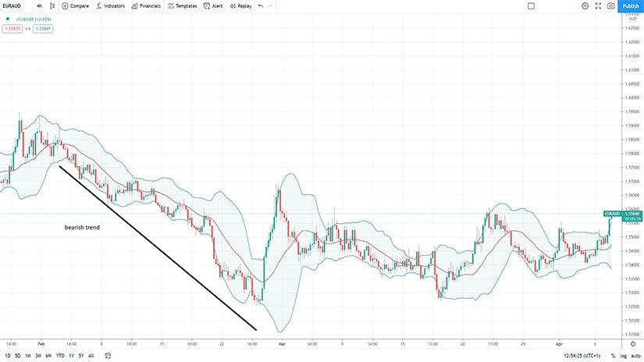Select the chart layout square icon

[531, 6]
